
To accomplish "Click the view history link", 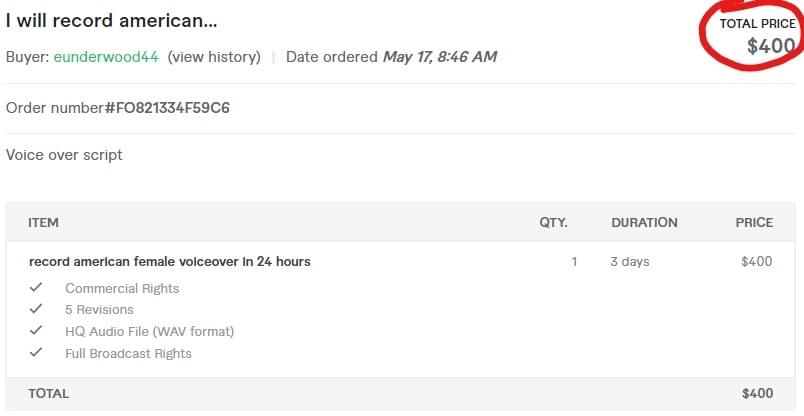I will coord(214,57).
